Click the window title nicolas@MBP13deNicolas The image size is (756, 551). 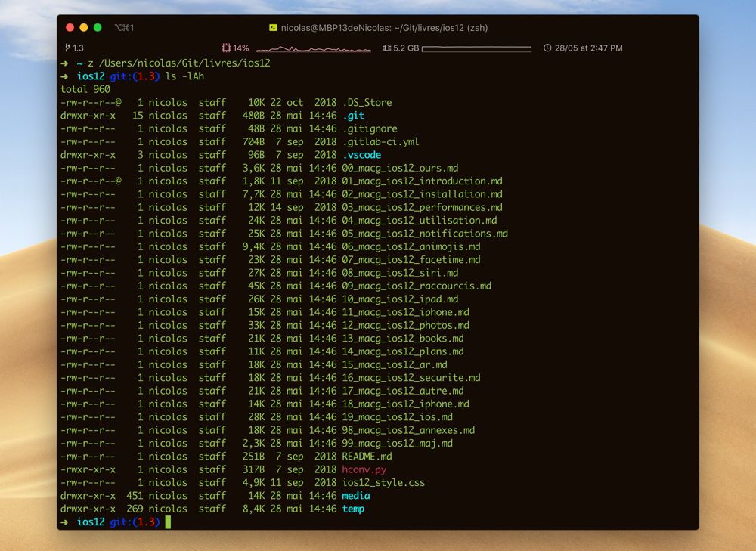pyautogui.click(x=384, y=27)
